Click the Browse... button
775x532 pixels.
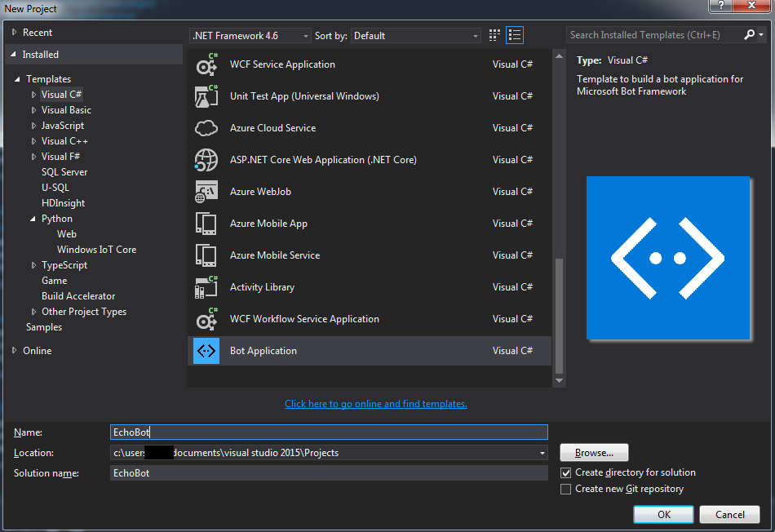[x=594, y=452]
